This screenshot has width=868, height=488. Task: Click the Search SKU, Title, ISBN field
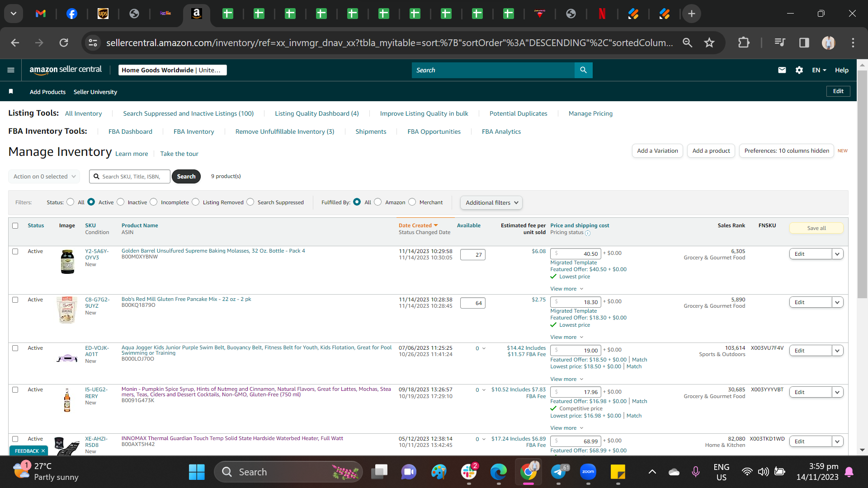[x=130, y=176]
